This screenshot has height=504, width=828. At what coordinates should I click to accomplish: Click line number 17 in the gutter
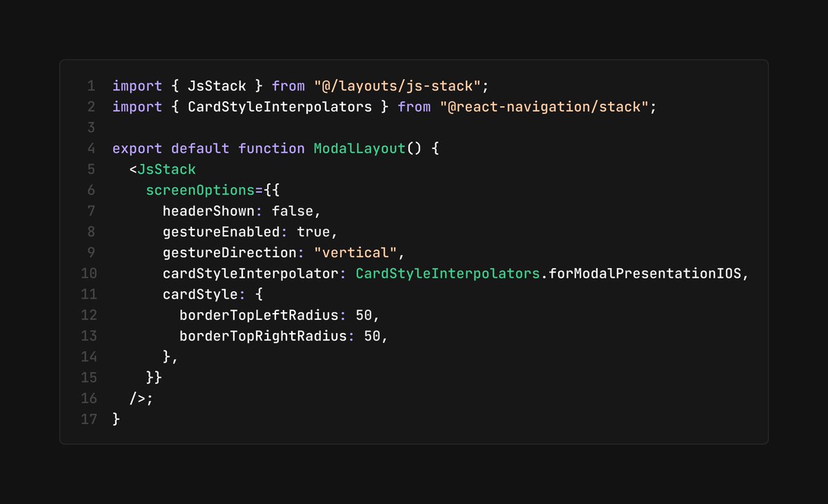tap(89, 419)
